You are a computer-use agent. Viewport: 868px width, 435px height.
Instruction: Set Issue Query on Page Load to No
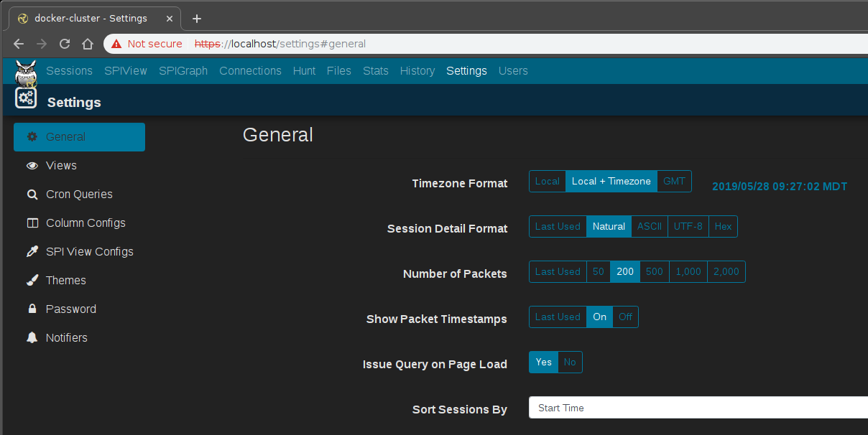pos(569,362)
